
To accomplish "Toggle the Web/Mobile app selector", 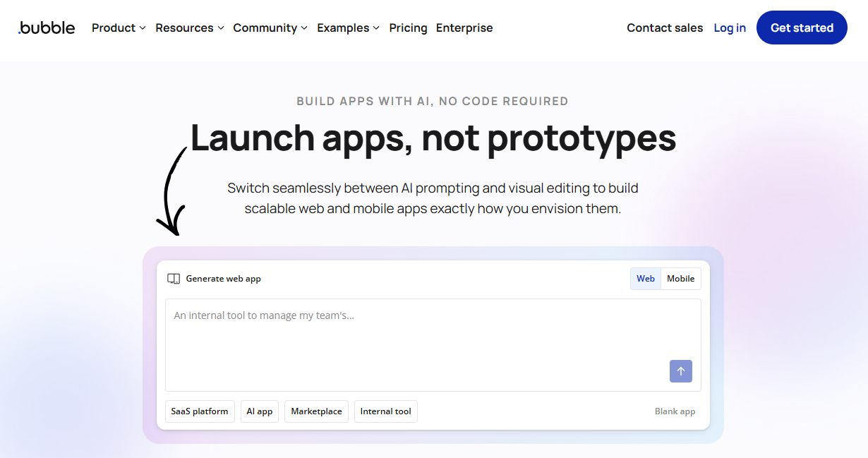I will coord(665,278).
